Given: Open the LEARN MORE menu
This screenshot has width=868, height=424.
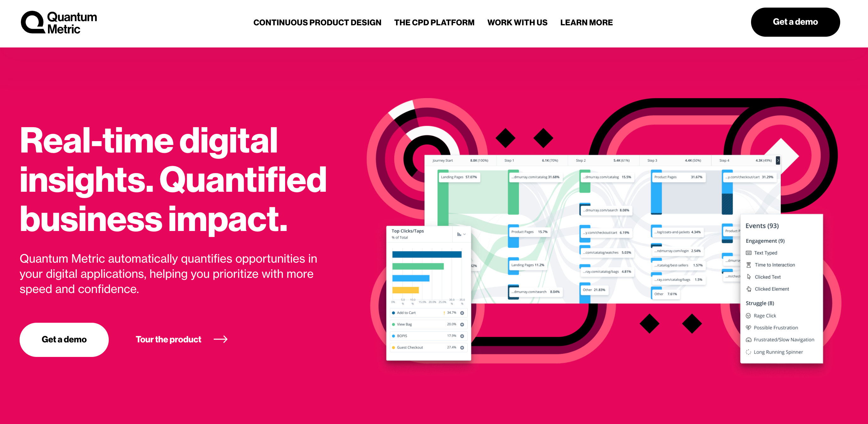Looking at the screenshot, I should [587, 22].
